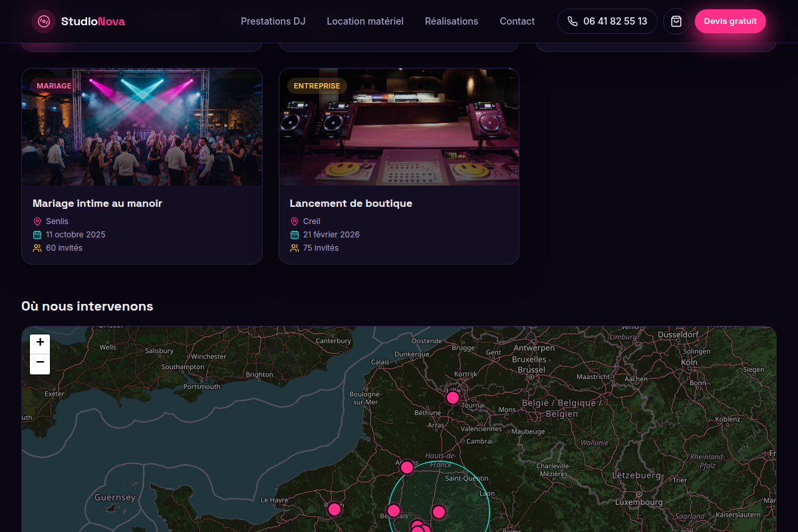
Task: Click the calendar icon beside 21 février 2026
Action: (295, 235)
